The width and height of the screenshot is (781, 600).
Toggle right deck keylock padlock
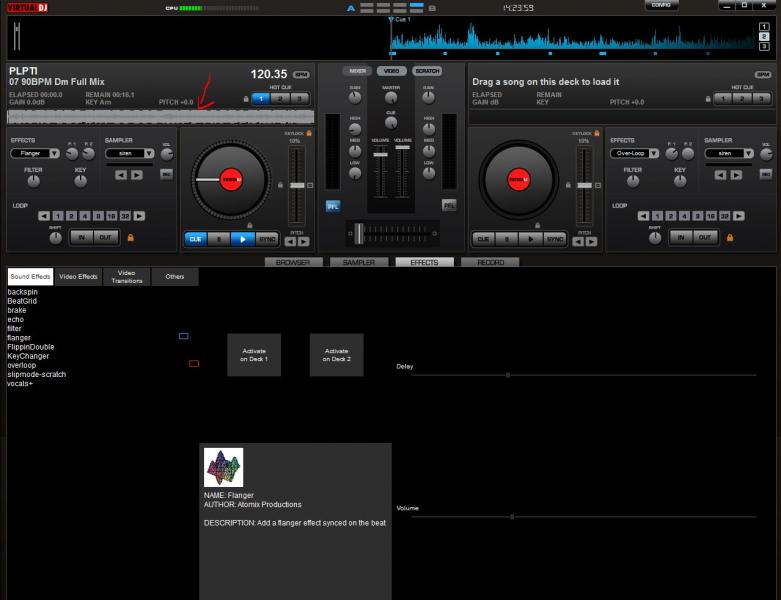[x=597, y=133]
